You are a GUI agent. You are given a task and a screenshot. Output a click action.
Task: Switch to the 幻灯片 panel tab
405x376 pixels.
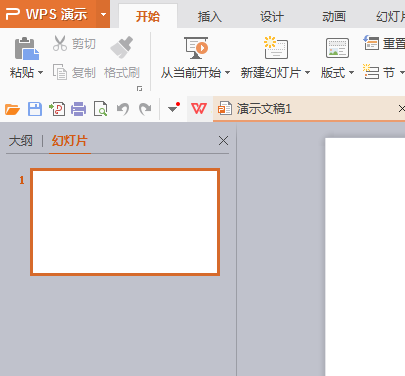pos(70,141)
